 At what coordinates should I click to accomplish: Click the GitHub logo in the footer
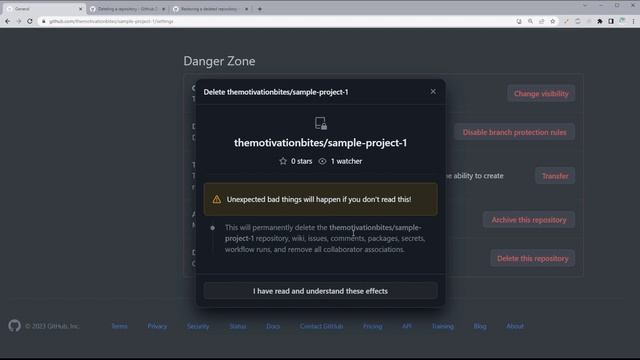click(14, 326)
